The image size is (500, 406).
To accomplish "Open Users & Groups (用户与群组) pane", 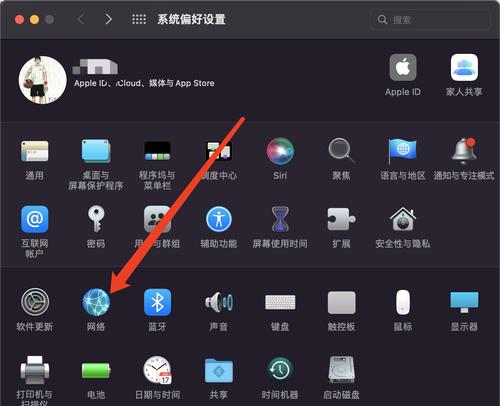I will [157, 219].
